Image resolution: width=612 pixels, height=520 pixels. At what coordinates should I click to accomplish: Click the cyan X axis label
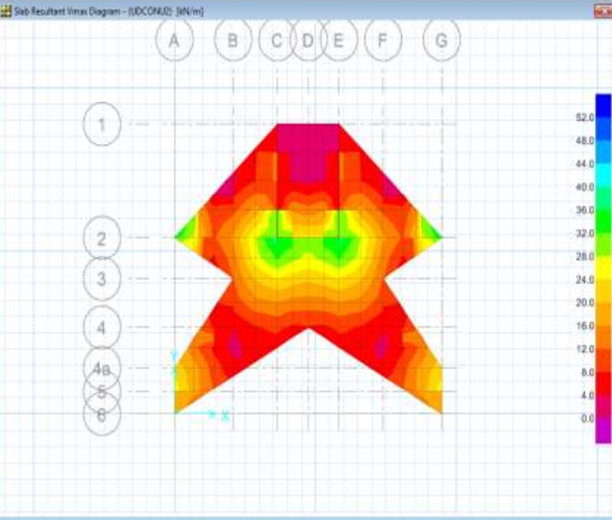[x=225, y=415]
